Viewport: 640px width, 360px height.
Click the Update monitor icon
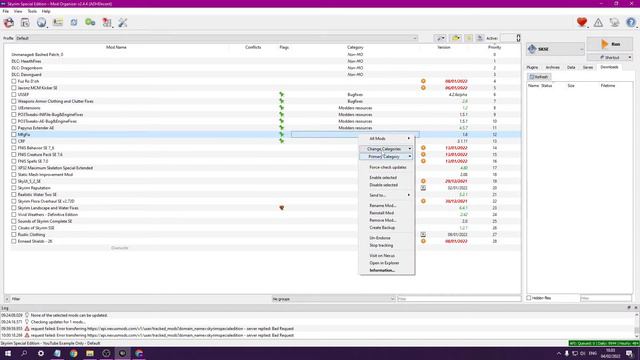(x=614, y=23)
